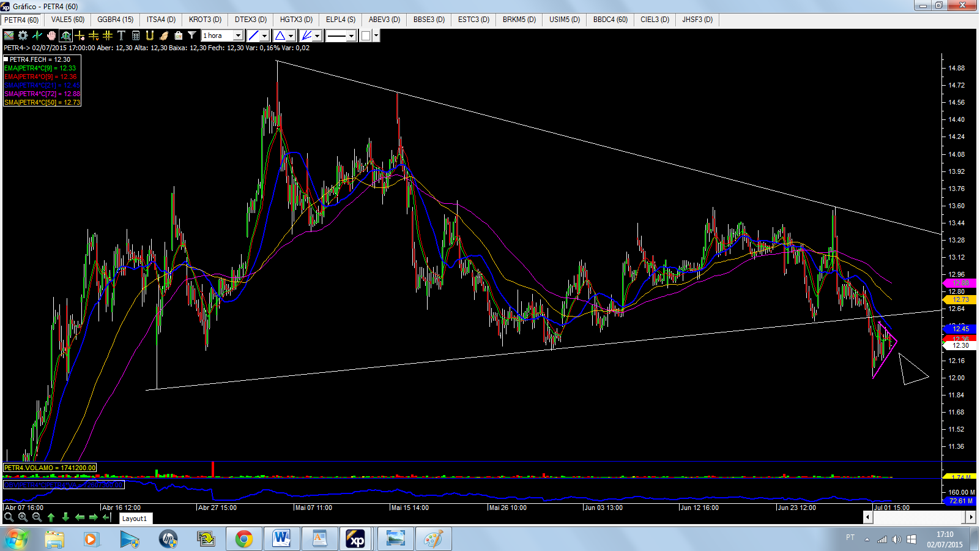Click the zoom out minus magnifier
Screen dimensions: 980x551
tap(37, 517)
